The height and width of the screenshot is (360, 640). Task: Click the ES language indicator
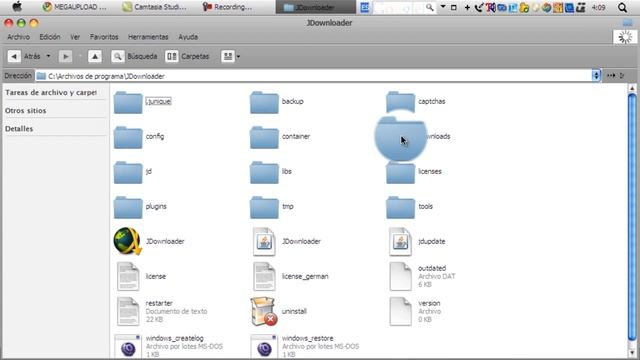click(x=365, y=7)
